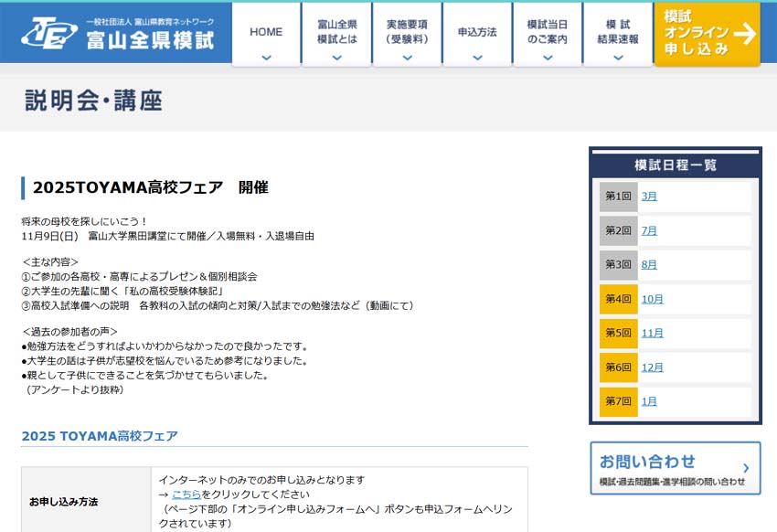Follow the こちら application link

click(x=186, y=495)
